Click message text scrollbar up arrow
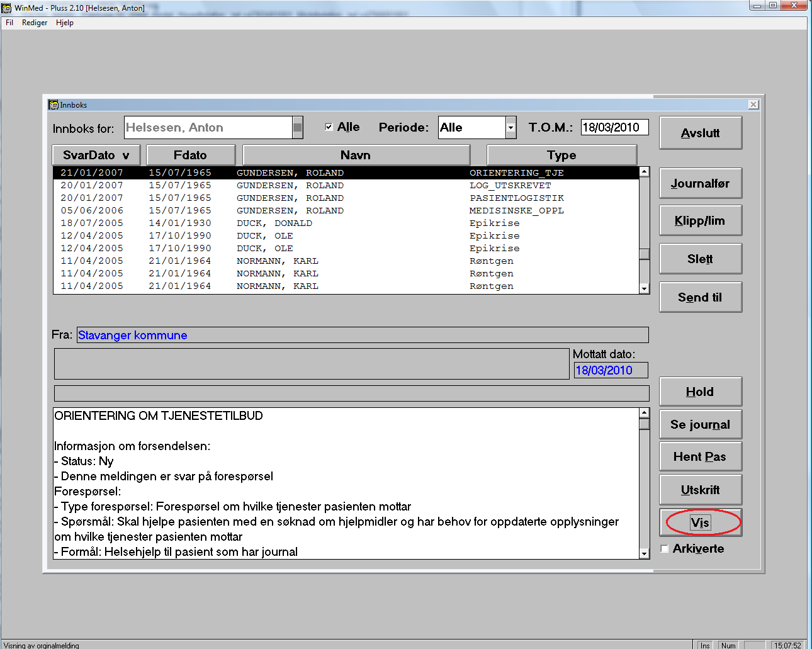Image resolution: width=812 pixels, height=649 pixels. coord(644,413)
